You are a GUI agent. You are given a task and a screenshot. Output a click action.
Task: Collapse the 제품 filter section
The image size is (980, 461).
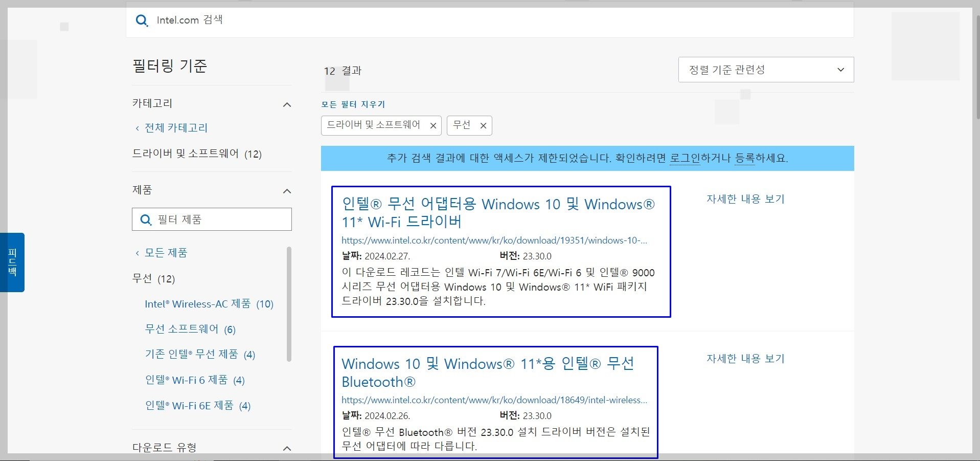click(x=287, y=191)
